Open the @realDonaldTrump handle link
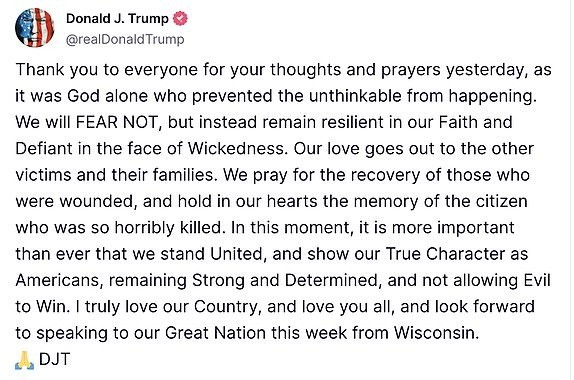The height and width of the screenshot is (380, 574). click(125, 39)
